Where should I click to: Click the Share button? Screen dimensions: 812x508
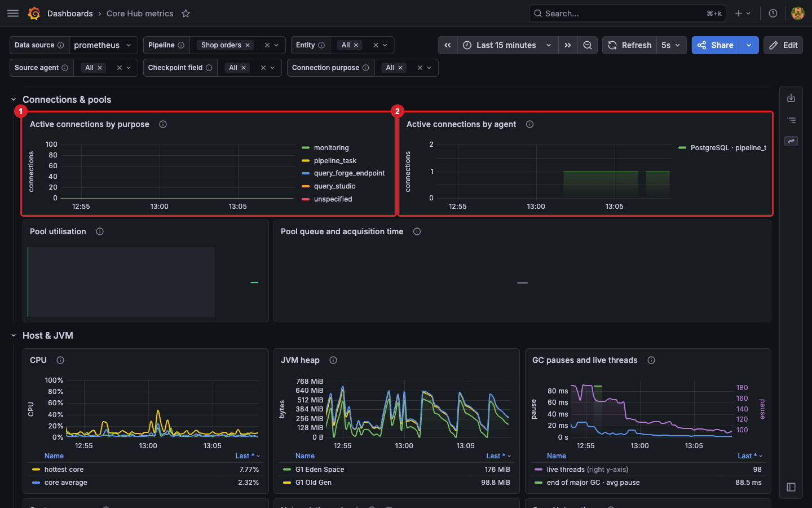click(716, 45)
